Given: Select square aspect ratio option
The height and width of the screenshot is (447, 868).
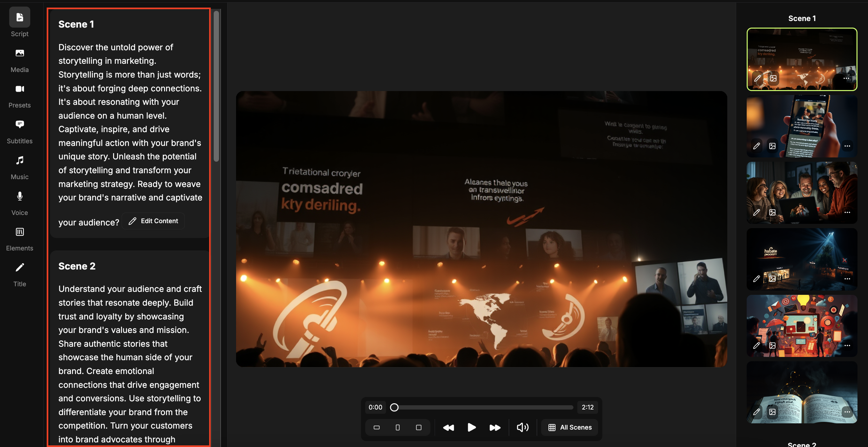Looking at the screenshot, I should 419,427.
